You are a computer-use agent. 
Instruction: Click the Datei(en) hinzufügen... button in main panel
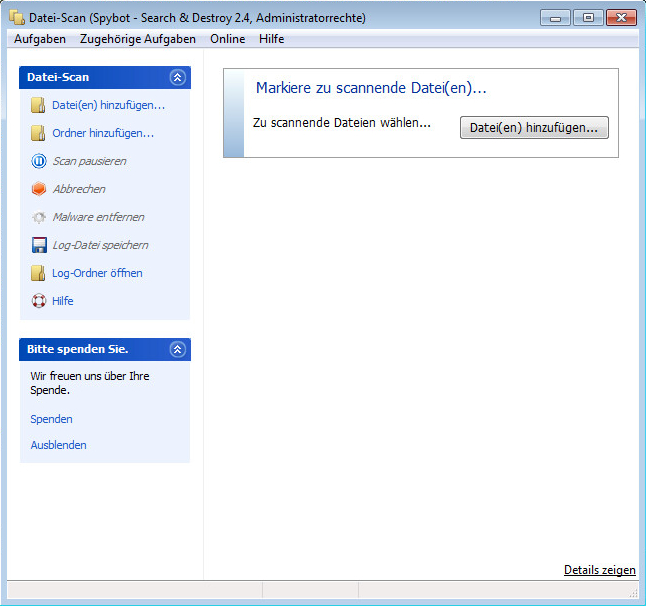tap(534, 128)
